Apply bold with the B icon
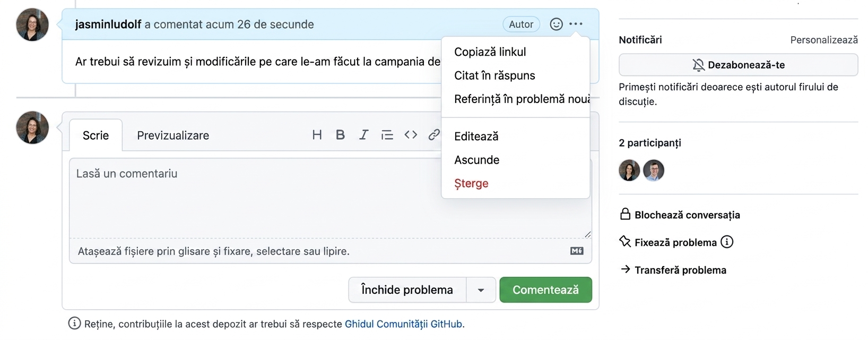Image resolution: width=868 pixels, height=340 pixels. coord(340,135)
